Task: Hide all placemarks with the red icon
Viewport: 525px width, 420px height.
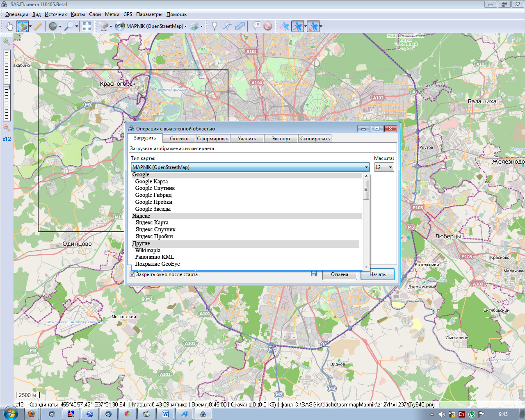Action: [x=268, y=26]
